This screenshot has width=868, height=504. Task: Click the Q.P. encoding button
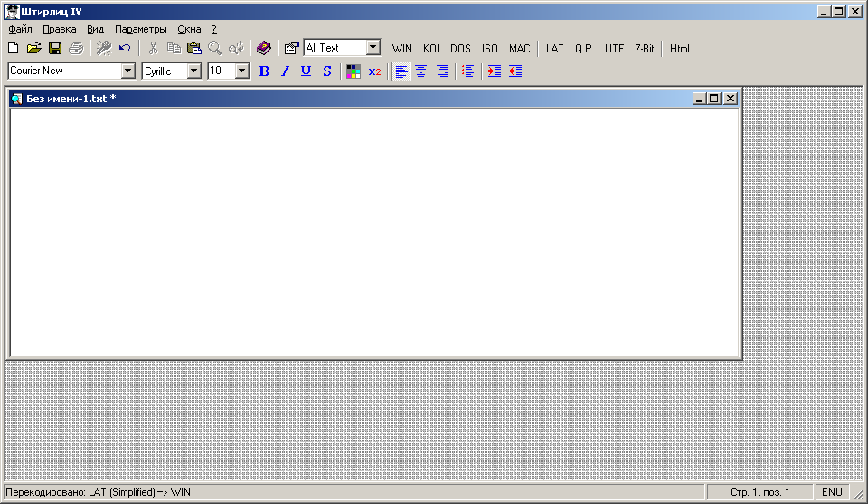[584, 49]
